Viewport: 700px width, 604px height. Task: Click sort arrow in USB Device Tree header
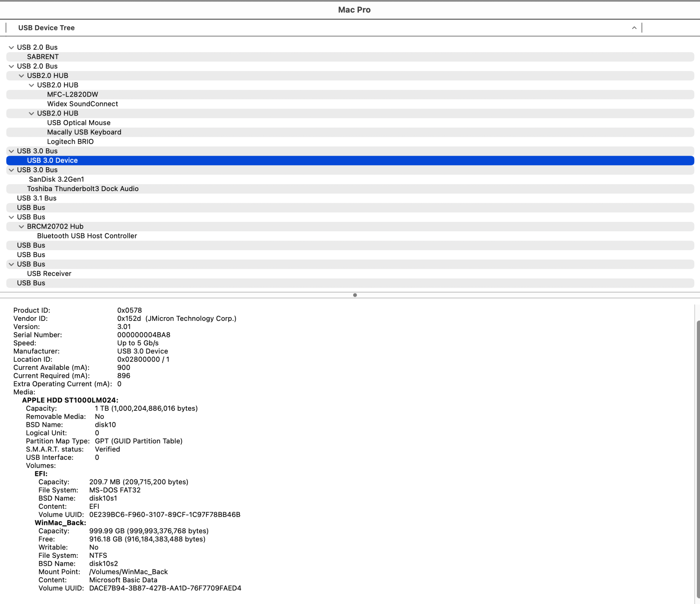pos(634,28)
